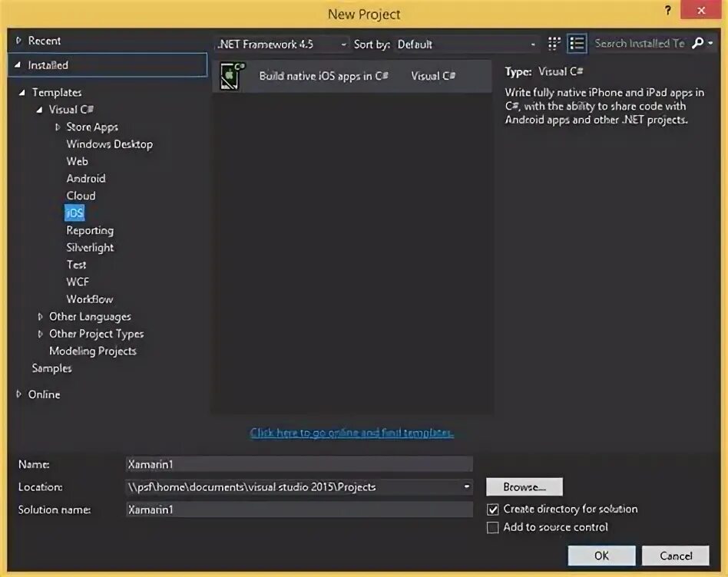The image size is (728, 577).
Task: Click the search magnifier icon
Action: tap(697, 43)
